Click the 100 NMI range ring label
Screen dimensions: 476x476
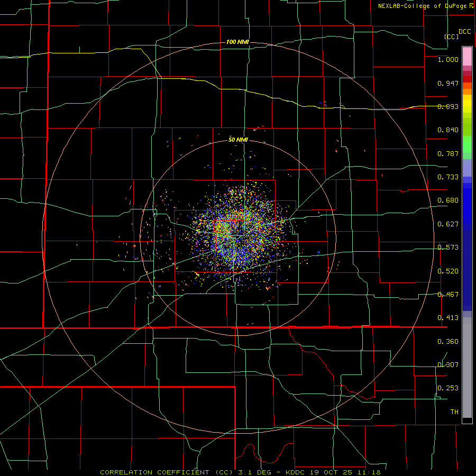[237, 42]
